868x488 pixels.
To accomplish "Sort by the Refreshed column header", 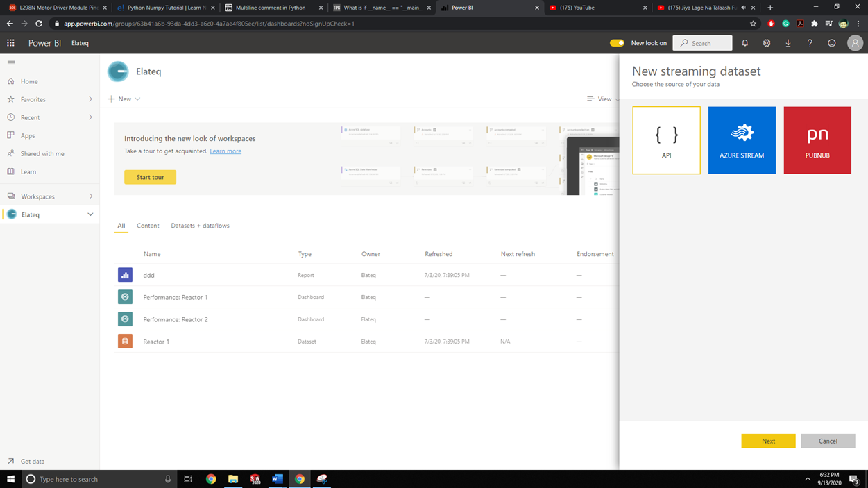I will (439, 254).
